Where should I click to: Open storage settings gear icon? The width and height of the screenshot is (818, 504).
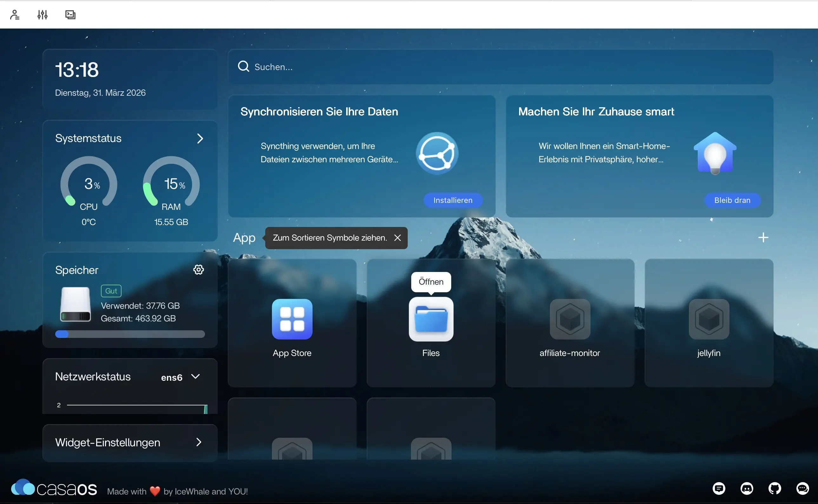point(199,270)
